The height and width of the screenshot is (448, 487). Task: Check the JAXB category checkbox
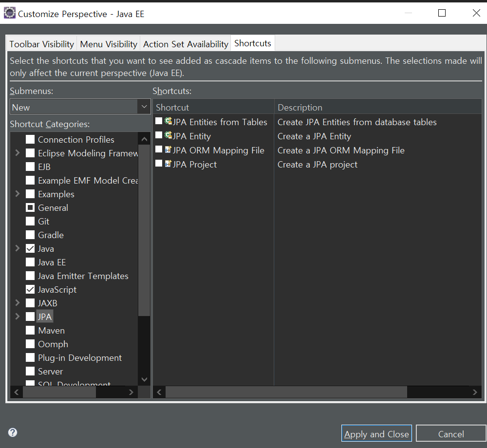click(x=30, y=303)
